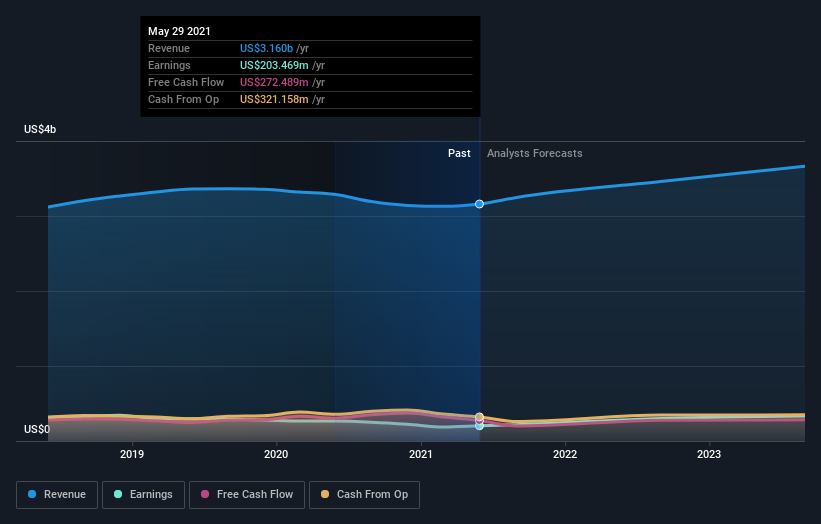Click the US$4b y-axis label
The width and height of the screenshot is (821, 524).
pos(40,129)
